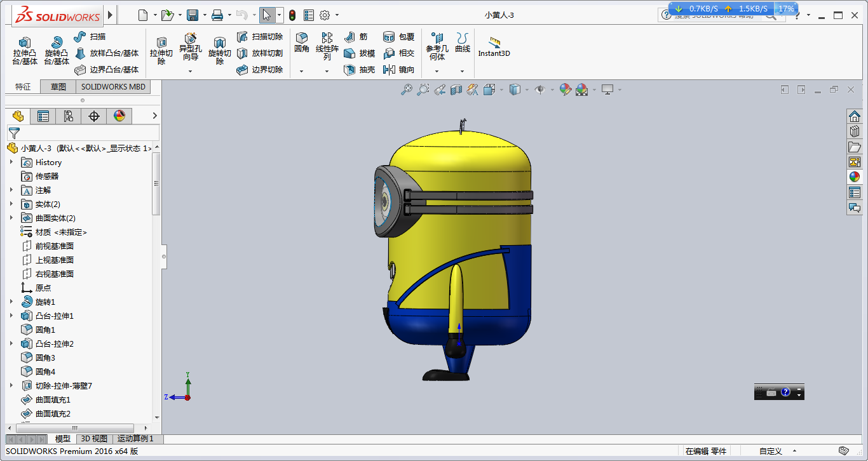
Task: Select the Intersect tool (相交)
Action: (x=398, y=53)
